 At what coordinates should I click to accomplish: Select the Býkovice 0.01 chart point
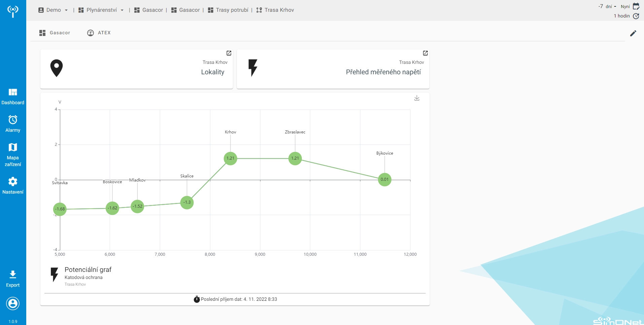[385, 179]
